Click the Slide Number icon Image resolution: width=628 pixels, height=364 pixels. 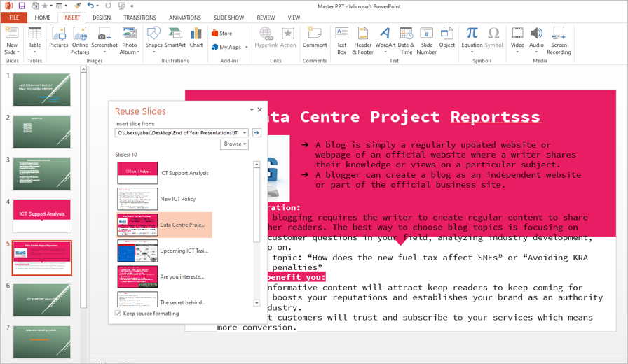(426, 38)
